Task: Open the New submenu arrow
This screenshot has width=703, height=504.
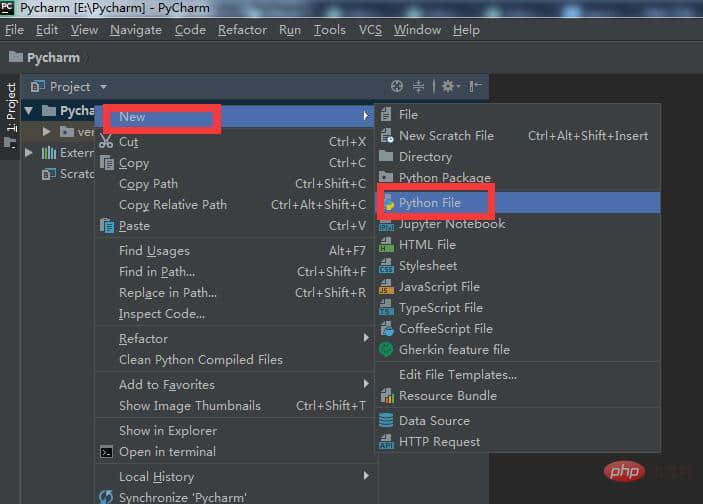Action: coord(366,116)
